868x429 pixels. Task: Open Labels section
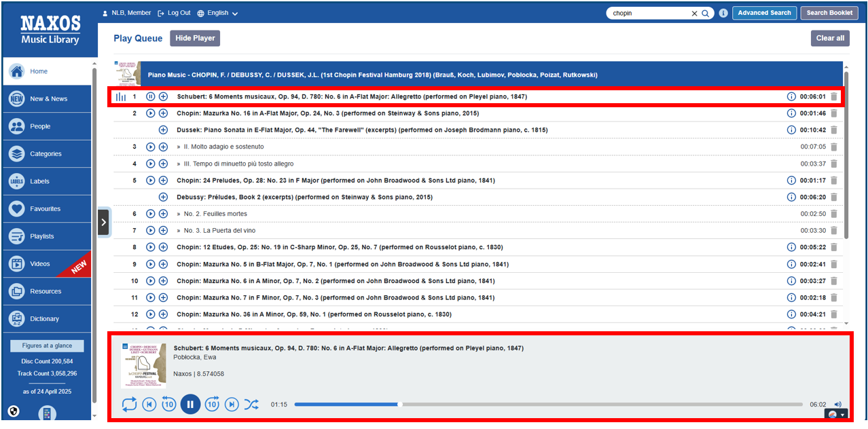click(x=47, y=181)
